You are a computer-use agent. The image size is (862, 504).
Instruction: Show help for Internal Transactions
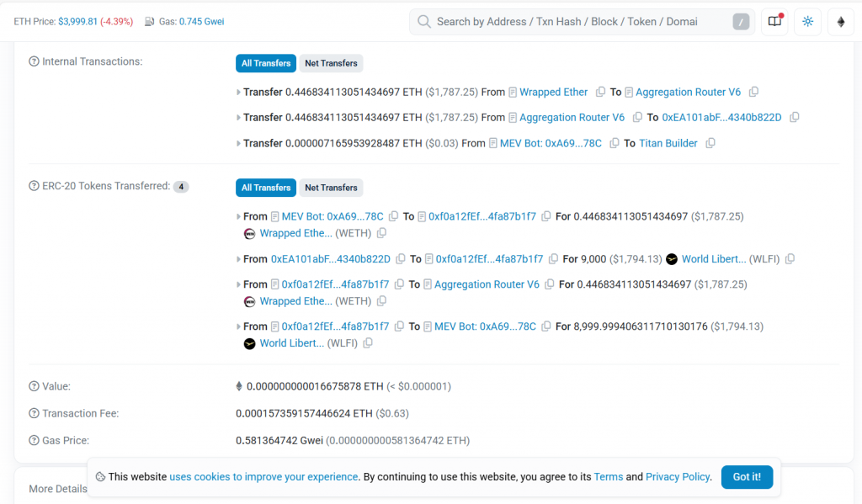[x=34, y=61]
